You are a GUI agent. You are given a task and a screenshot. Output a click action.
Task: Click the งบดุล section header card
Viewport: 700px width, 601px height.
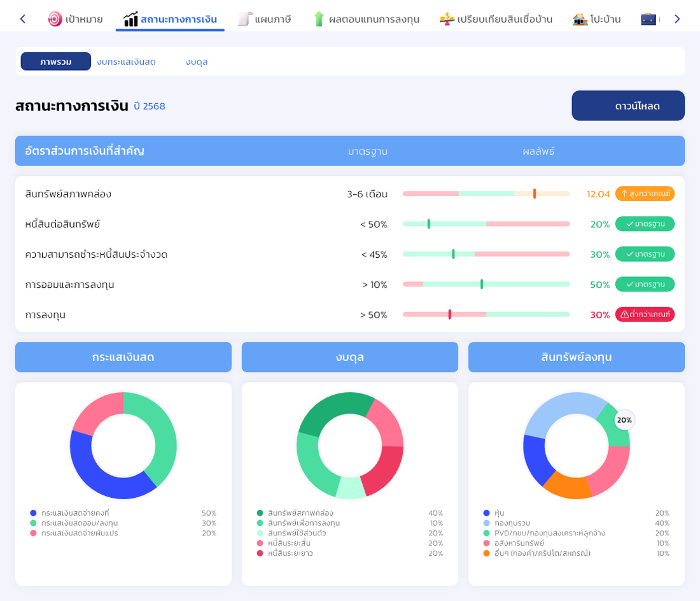[x=350, y=357]
